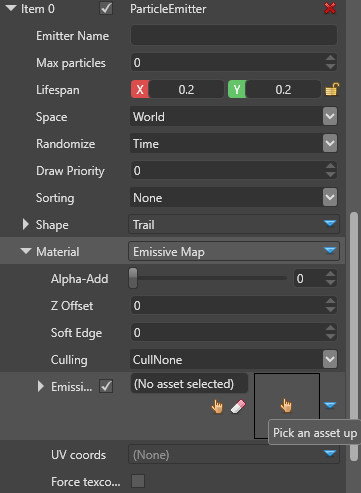Open the Sorting dropdown showing None
Viewport: 361px width, 493px height.
tap(233, 198)
